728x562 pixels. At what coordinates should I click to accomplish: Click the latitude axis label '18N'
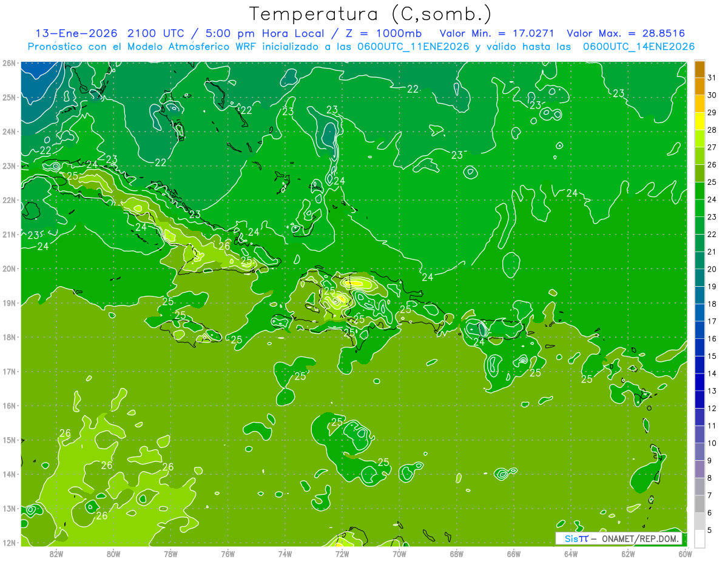[x=8, y=337]
